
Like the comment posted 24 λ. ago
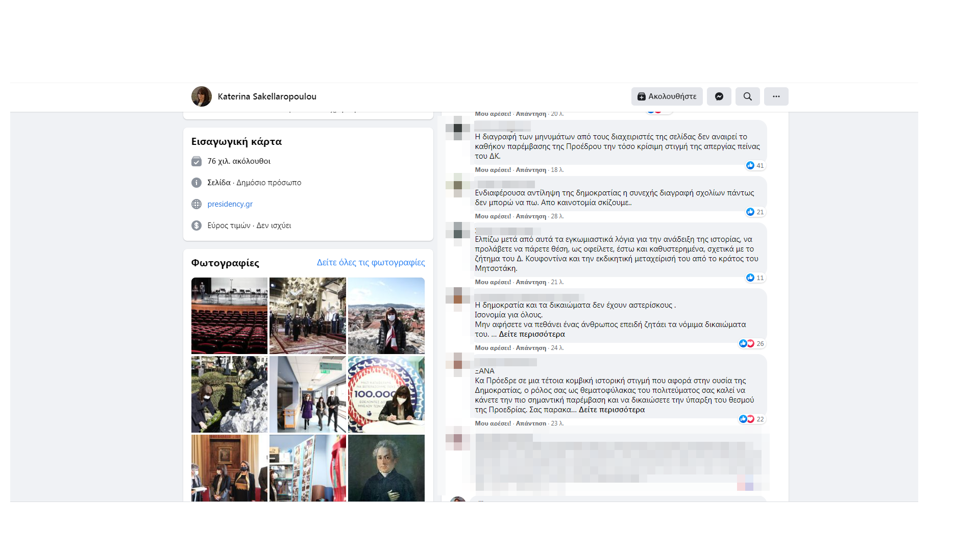[493, 348]
